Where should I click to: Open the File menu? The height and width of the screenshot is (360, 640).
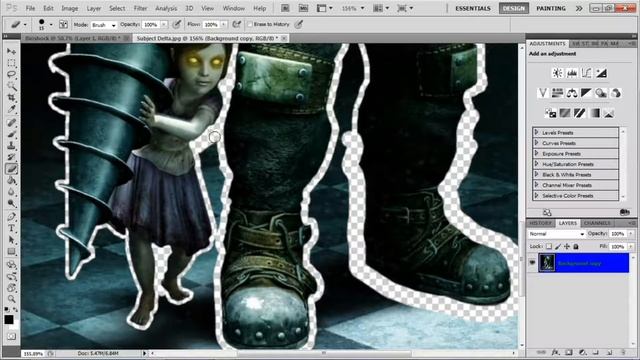[30, 8]
